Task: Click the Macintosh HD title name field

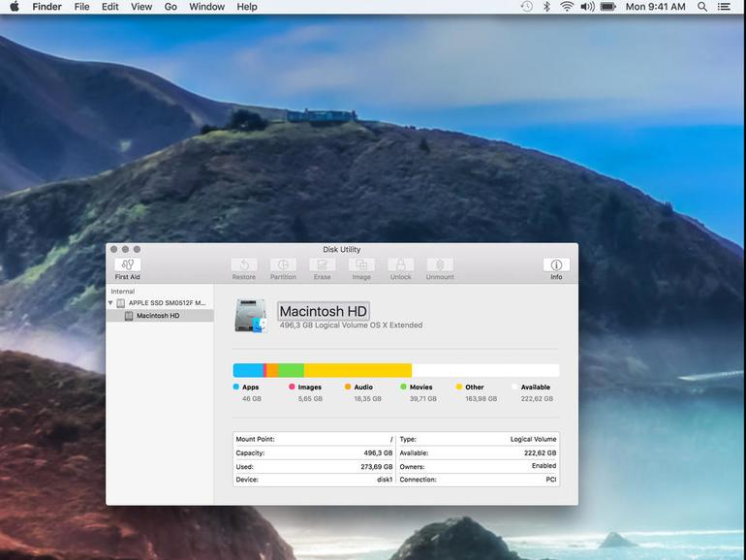Action: pos(323,311)
